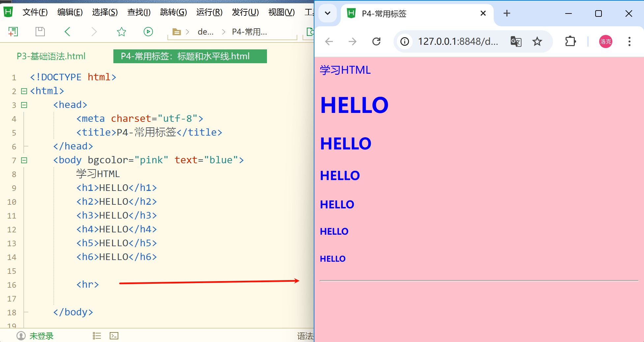Open Chrome tab search dropdown

[328, 13]
